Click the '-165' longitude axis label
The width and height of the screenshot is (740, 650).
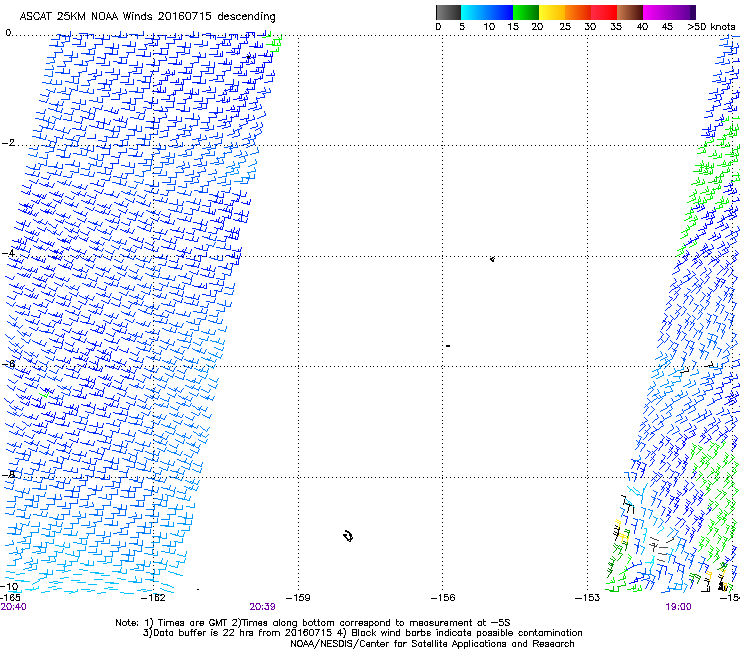[x=10, y=598]
